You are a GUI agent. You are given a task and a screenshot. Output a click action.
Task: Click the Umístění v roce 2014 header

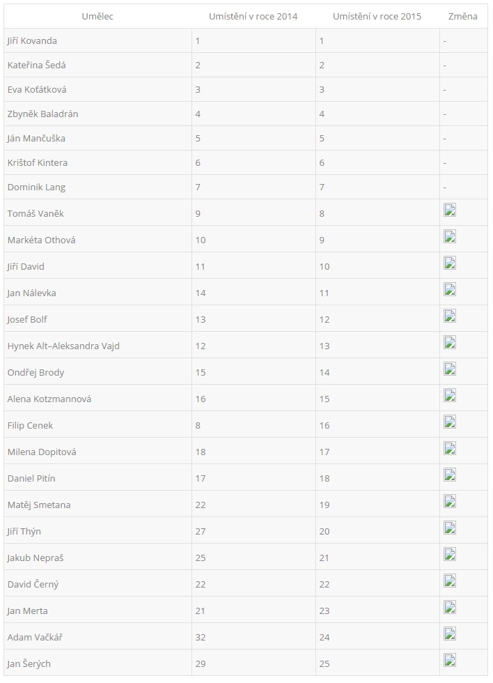(253, 17)
